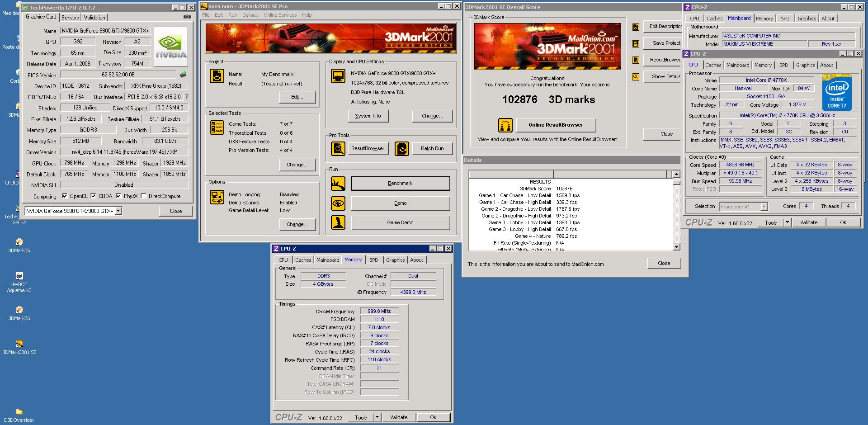
Task: Open the Tools dropdown arrow in CPU-Z CPU window
Action: [787, 222]
